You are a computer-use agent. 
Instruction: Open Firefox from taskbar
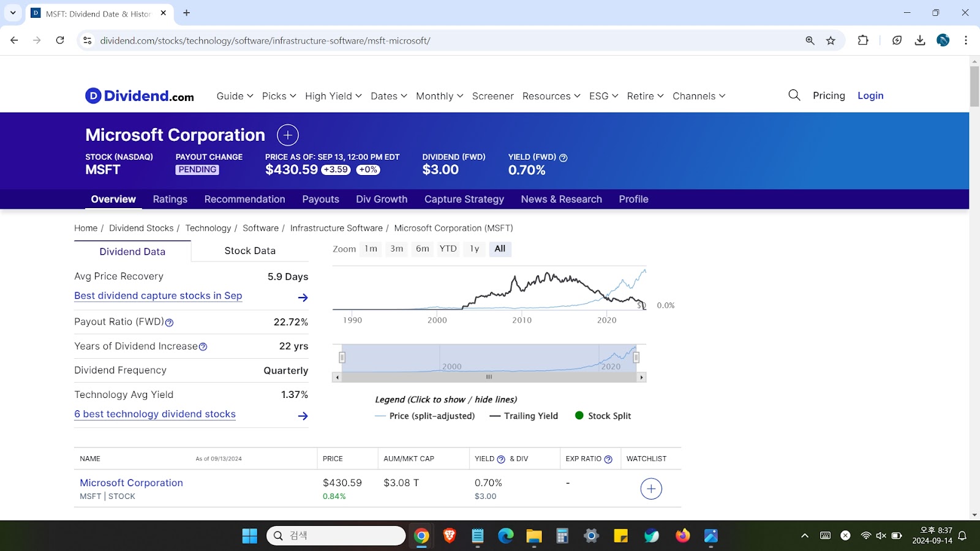coord(682,536)
